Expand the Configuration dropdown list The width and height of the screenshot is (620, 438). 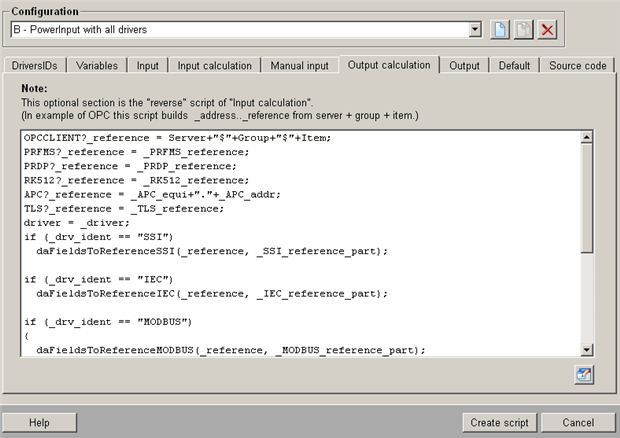click(474, 30)
